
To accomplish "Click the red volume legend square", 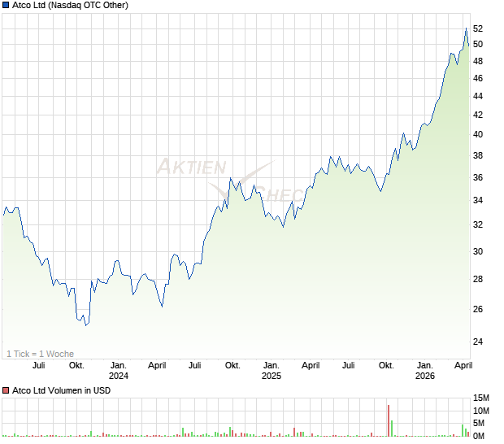I will pyautogui.click(x=6, y=390).
